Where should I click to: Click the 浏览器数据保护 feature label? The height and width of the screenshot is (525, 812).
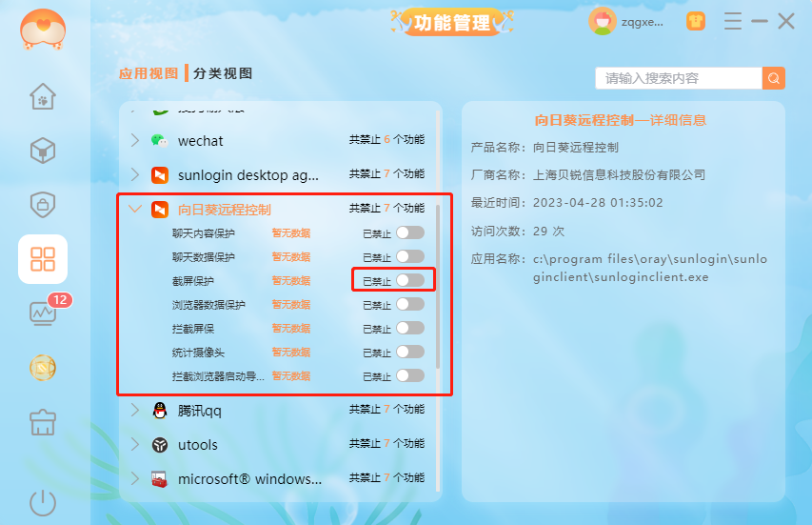[208, 305]
